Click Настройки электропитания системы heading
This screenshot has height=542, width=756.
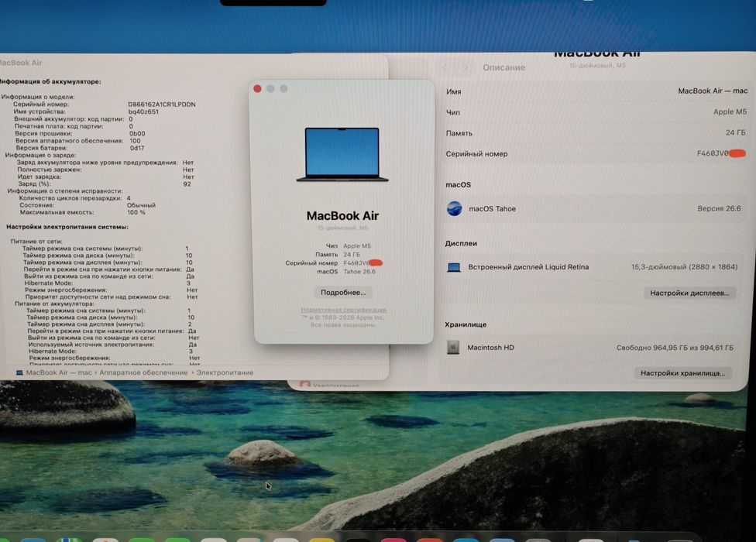tap(67, 226)
